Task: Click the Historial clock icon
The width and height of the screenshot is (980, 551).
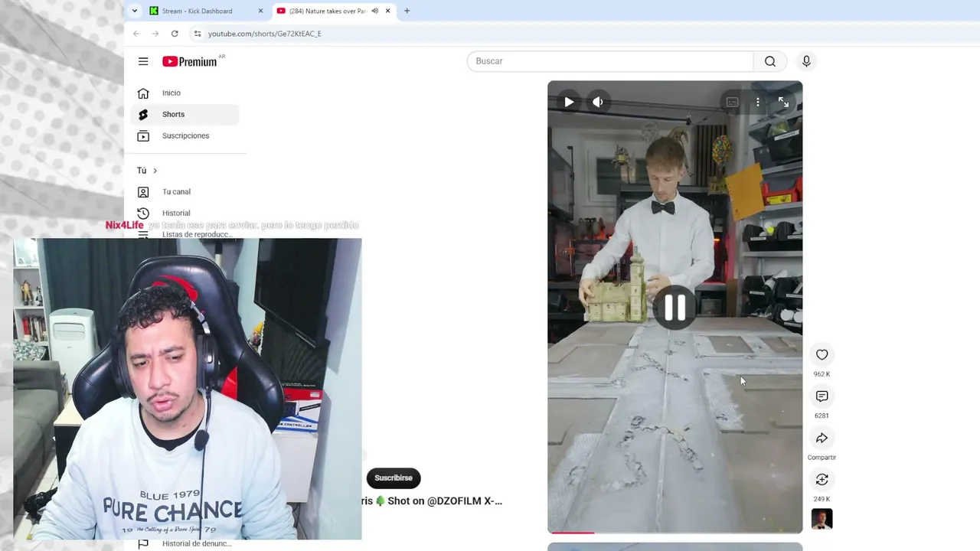Action: [143, 214]
